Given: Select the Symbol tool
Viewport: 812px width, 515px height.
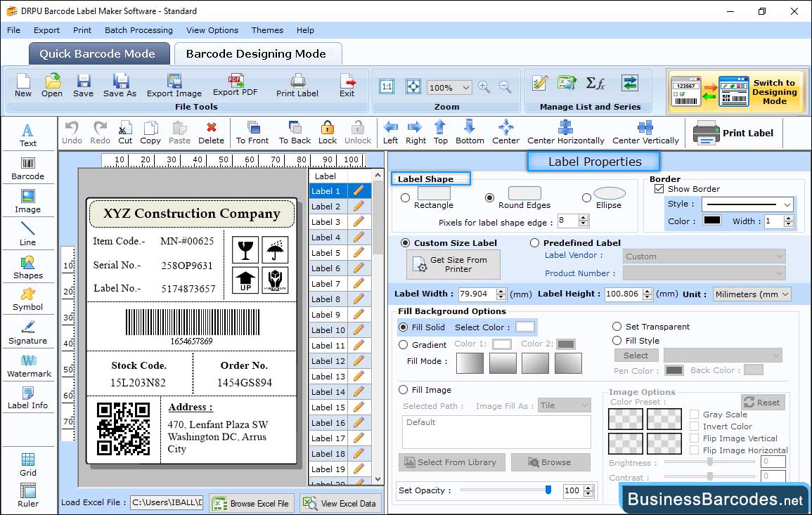Looking at the screenshot, I should tap(28, 300).
